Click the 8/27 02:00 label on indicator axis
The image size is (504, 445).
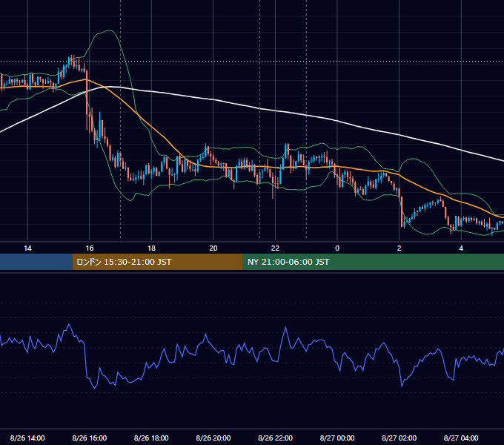pyautogui.click(x=399, y=438)
